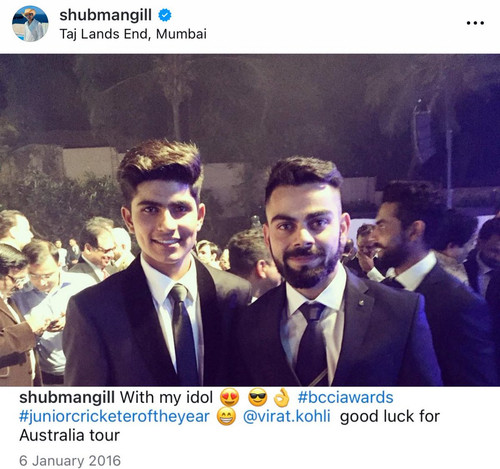This screenshot has width=500, height=469.
Task: Click the bold shubmangill name in caption
Action: (x=67, y=398)
